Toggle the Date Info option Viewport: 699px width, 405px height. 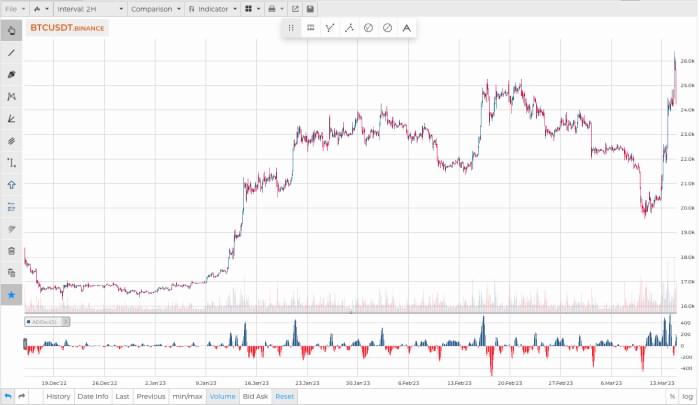(93, 397)
